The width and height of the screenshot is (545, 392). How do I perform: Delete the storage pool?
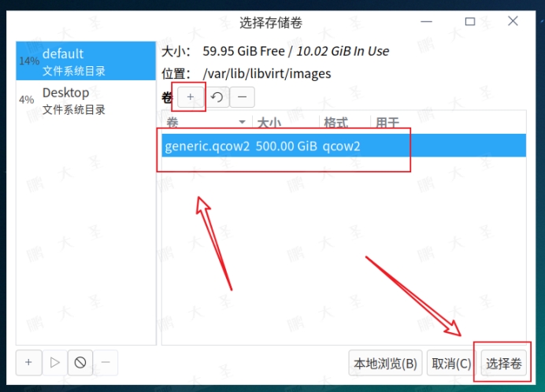106,362
